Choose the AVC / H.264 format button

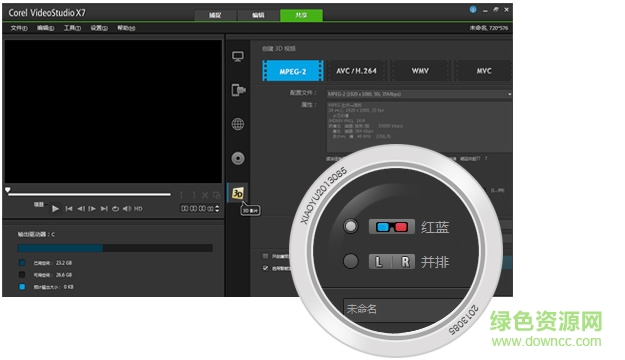point(356,71)
